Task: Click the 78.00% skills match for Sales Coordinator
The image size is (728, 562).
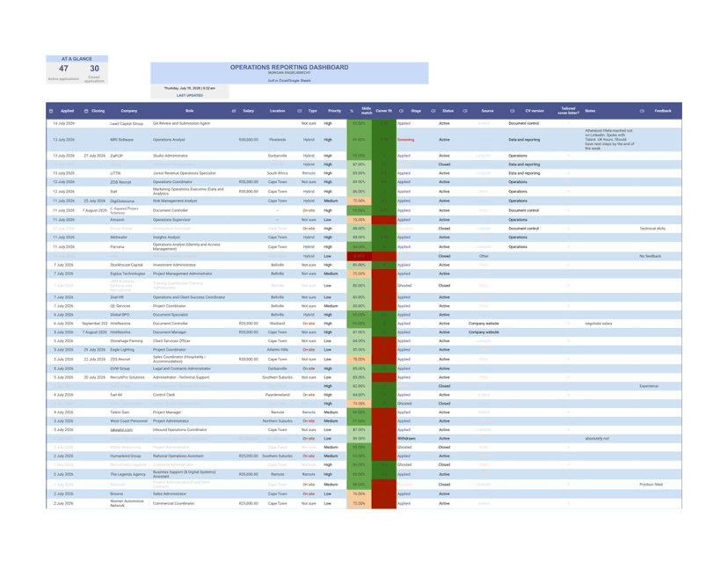Action: (x=359, y=360)
